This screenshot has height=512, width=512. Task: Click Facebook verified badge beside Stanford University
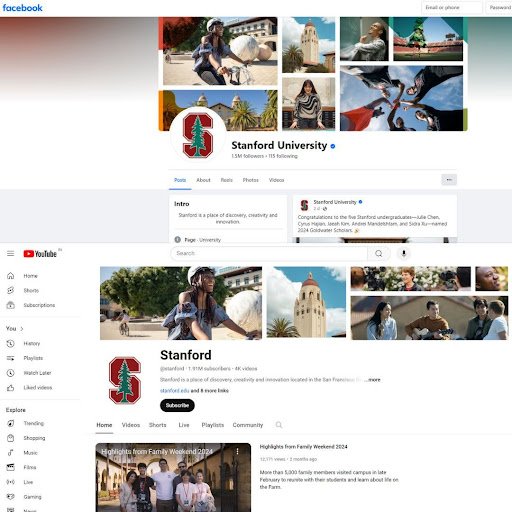333,146
